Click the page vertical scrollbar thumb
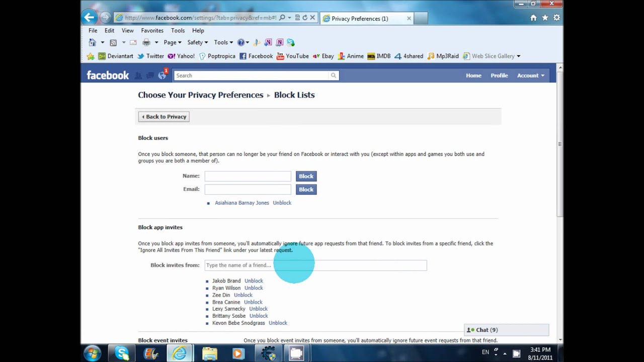This screenshot has height=362, width=644. [559, 145]
